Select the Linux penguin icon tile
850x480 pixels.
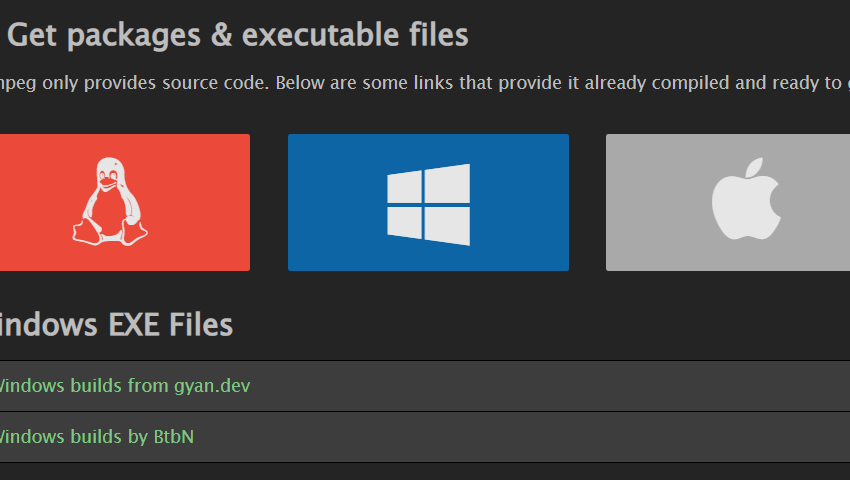click(124, 202)
